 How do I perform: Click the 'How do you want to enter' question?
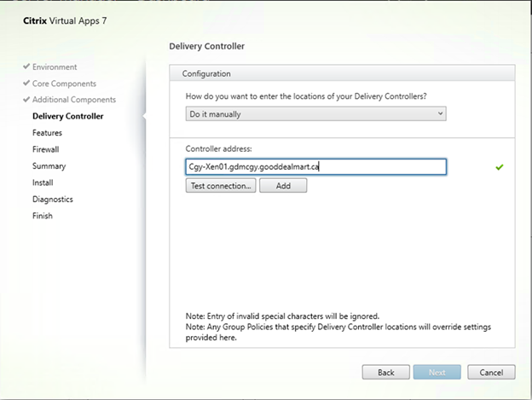pos(306,96)
